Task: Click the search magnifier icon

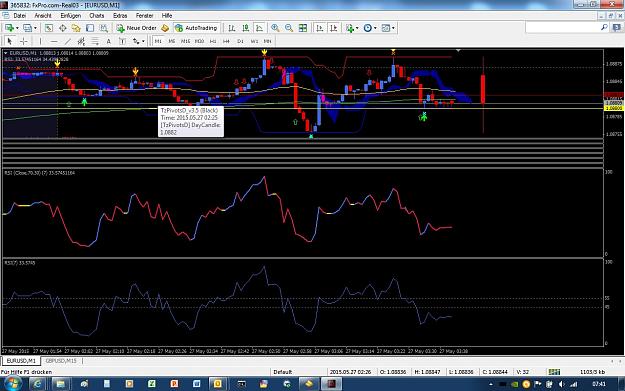Action: pos(604,28)
